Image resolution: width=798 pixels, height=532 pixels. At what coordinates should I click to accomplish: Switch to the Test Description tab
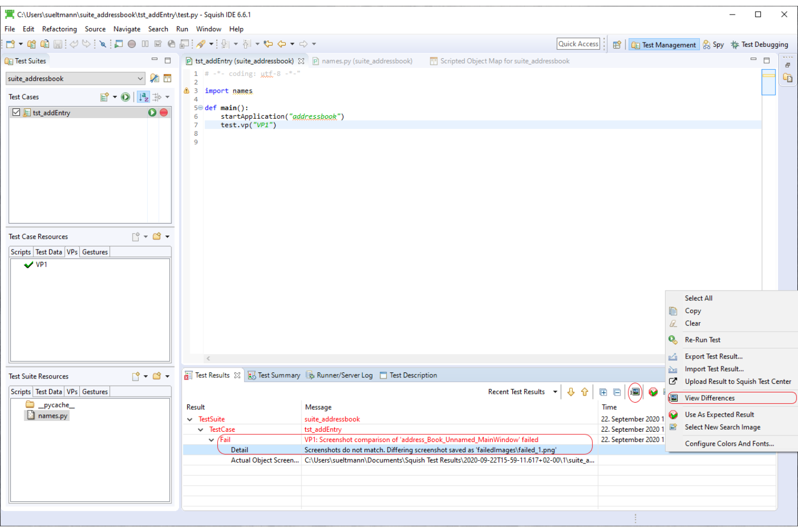tap(408, 376)
